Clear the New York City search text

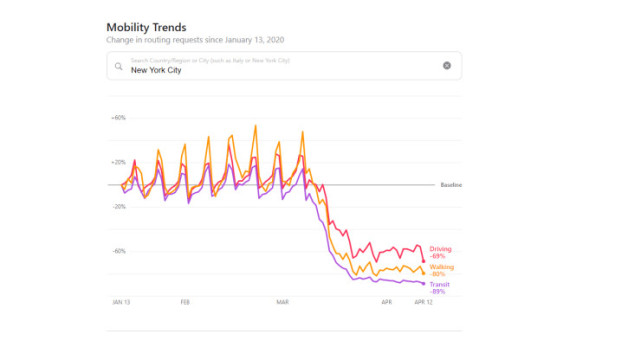[447, 65]
